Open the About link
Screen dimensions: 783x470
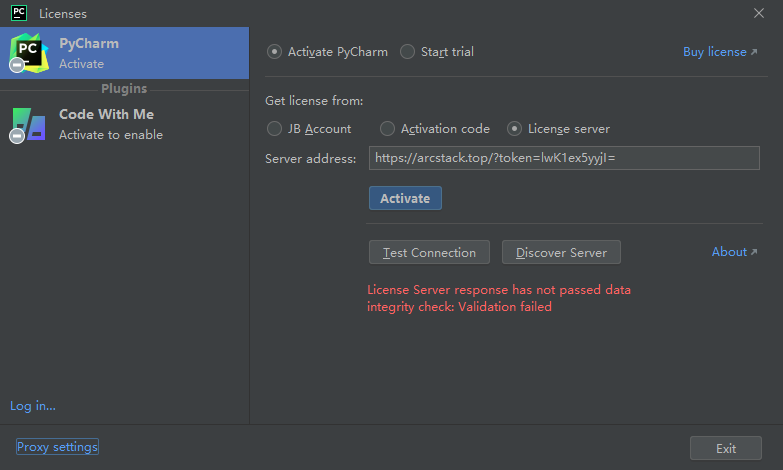[x=735, y=252]
